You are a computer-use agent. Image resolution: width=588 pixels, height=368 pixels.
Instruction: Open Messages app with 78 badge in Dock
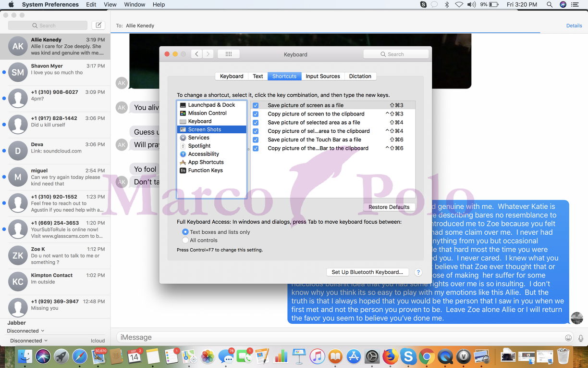[x=226, y=356]
